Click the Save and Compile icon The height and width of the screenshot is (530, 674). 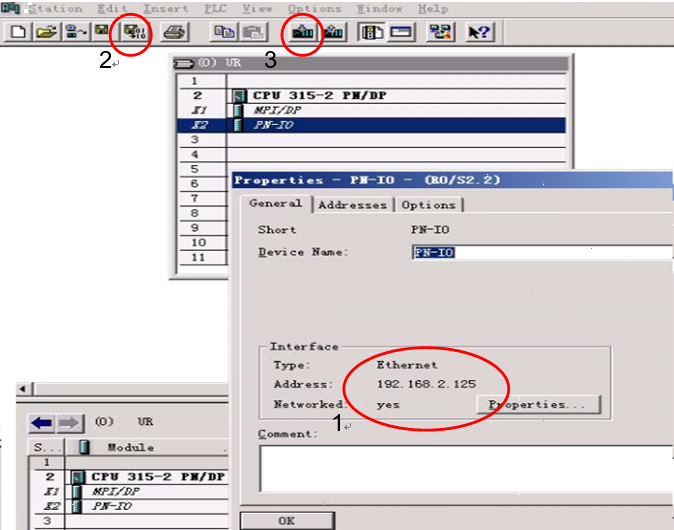[x=135, y=32]
